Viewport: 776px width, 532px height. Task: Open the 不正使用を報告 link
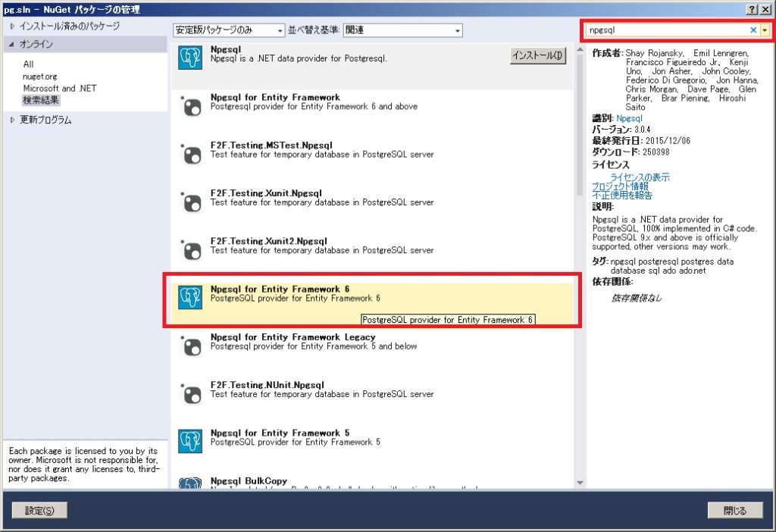click(622, 195)
